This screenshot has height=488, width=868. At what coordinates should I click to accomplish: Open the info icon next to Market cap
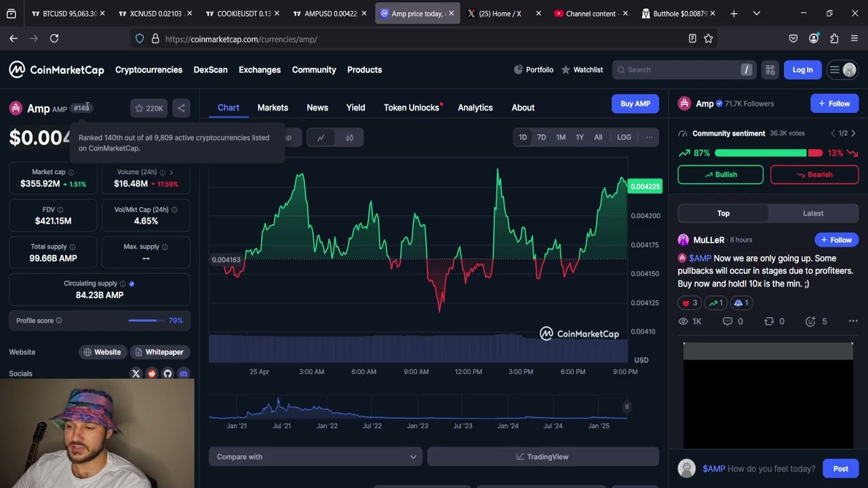(x=71, y=172)
